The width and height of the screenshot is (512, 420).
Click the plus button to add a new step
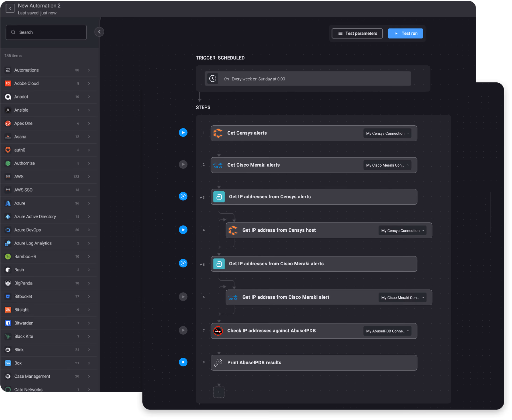pyautogui.click(x=219, y=392)
